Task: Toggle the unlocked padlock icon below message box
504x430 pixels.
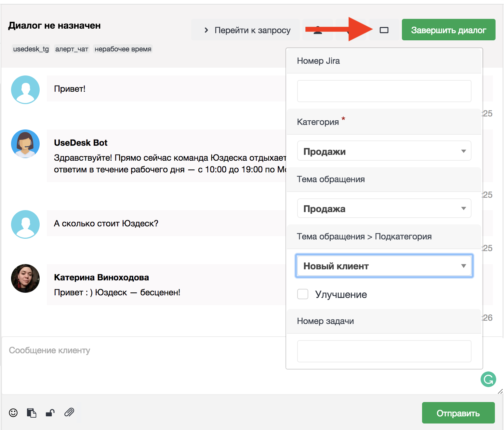Action: pyautogui.click(x=50, y=413)
